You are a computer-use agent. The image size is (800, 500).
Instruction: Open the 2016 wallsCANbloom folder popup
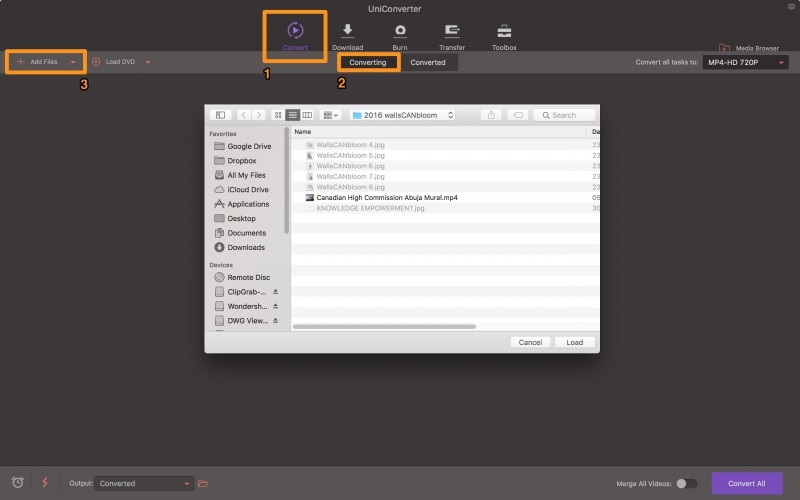point(403,115)
